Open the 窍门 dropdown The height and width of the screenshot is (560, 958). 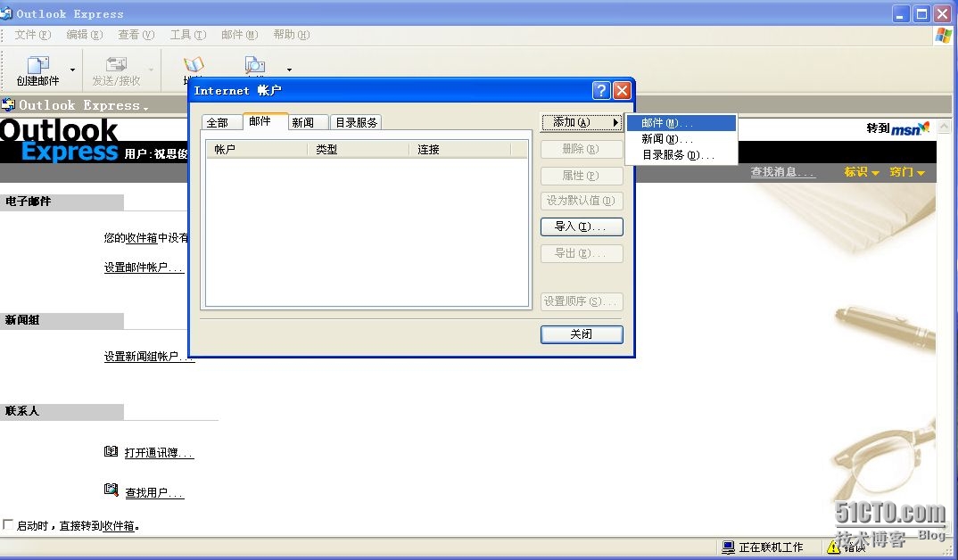pyautogui.click(x=907, y=172)
